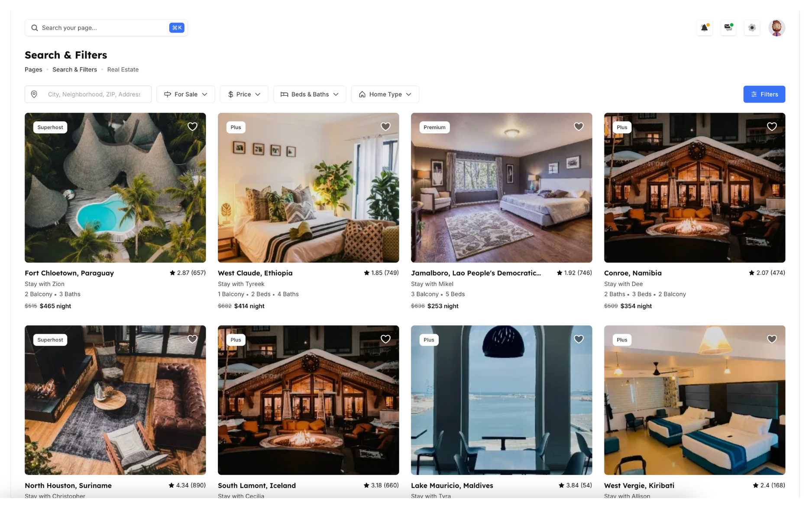Click the 2.07 (474) rating
This screenshot has width=812, height=509.
coord(767,273)
